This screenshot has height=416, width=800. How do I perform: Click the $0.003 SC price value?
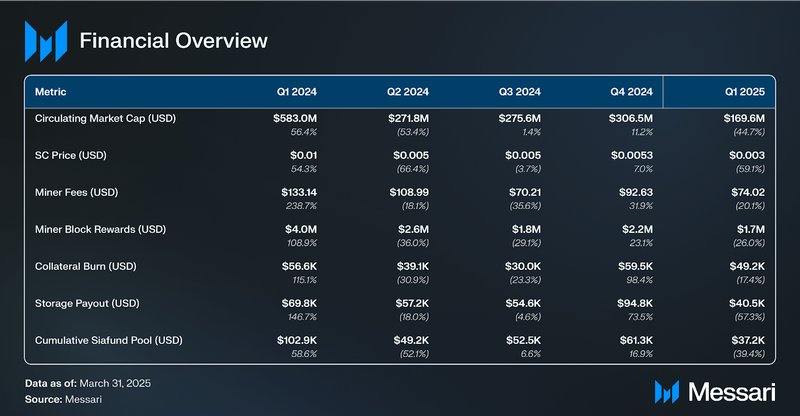(x=747, y=155)
